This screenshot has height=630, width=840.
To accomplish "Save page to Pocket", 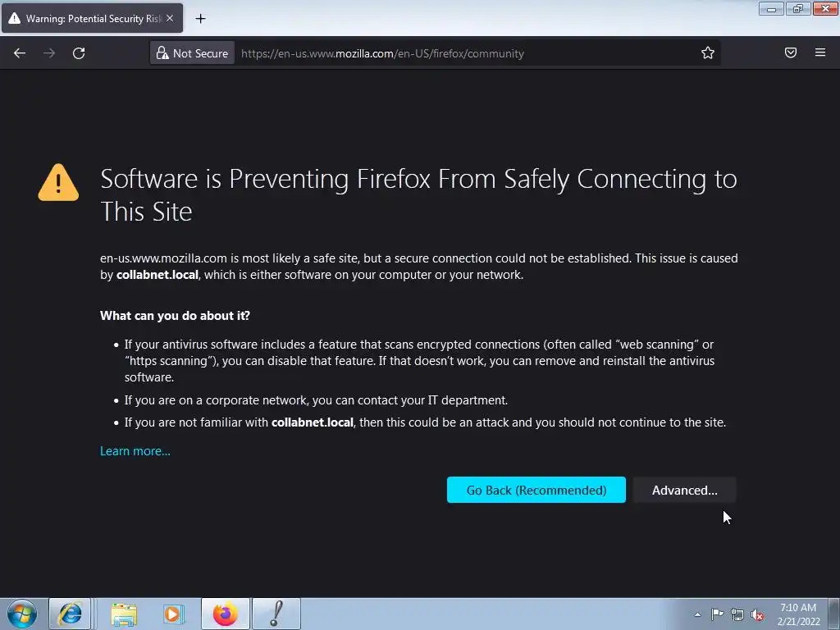I will [791, 52].
